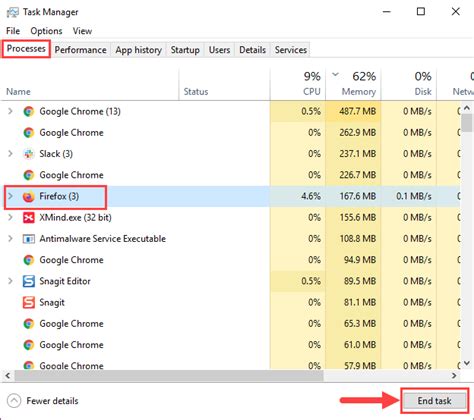
Task: Open the View menu
Action: tap(82, 31)
